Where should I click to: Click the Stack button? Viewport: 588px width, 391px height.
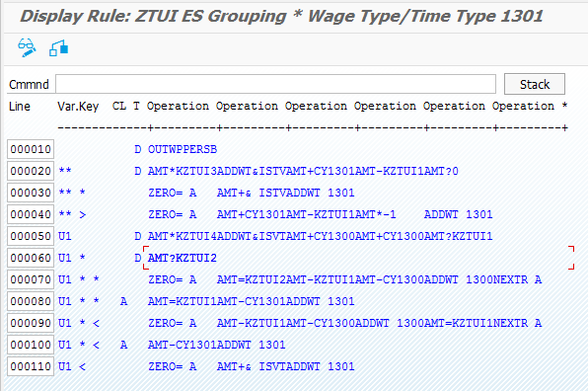tap(535, 84)
